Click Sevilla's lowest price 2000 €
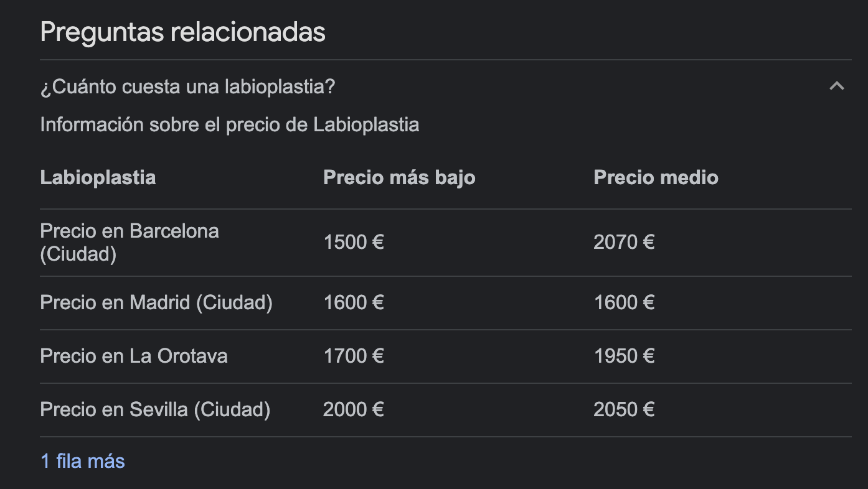 354,409
